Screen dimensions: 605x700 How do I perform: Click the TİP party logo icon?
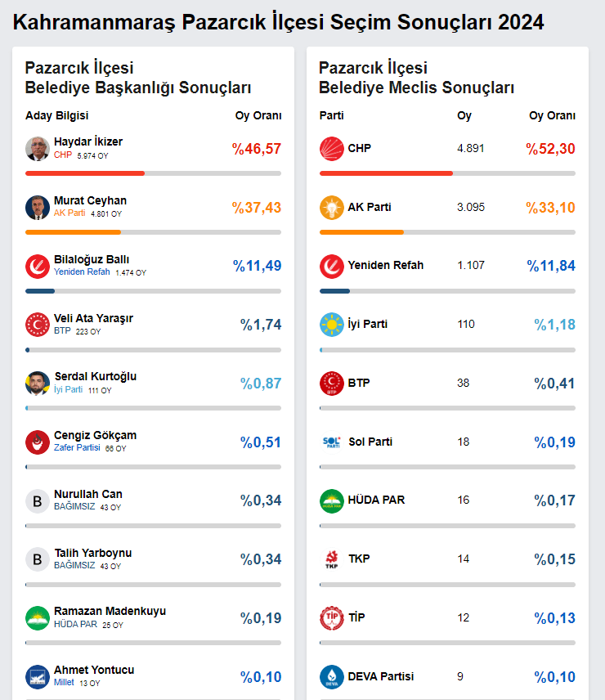tap(332, 618)
